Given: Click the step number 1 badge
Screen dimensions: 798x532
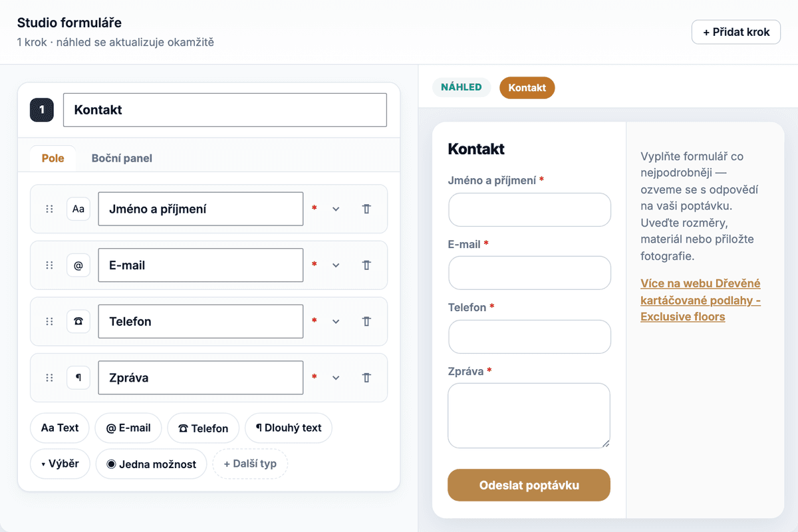Looking at the screenshot, I should click(x=42, y=110).
